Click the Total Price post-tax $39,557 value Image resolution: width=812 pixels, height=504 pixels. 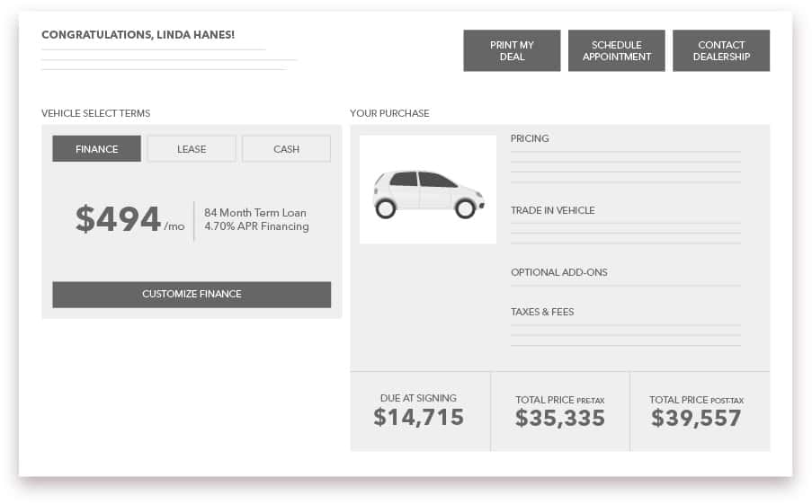tap(696, 418)
